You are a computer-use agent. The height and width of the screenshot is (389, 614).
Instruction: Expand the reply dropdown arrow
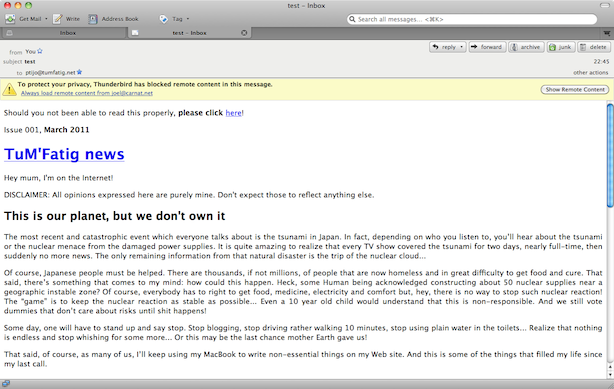click(462, 47)
